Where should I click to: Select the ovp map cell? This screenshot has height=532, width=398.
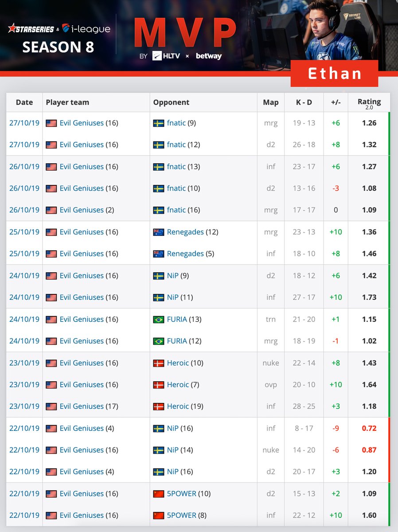coord(271,384)
